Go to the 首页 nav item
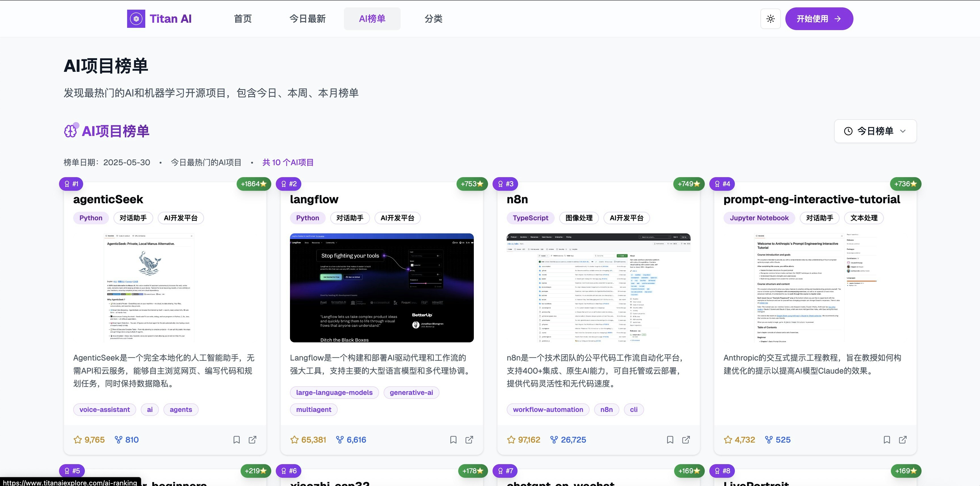 (242, 19)
